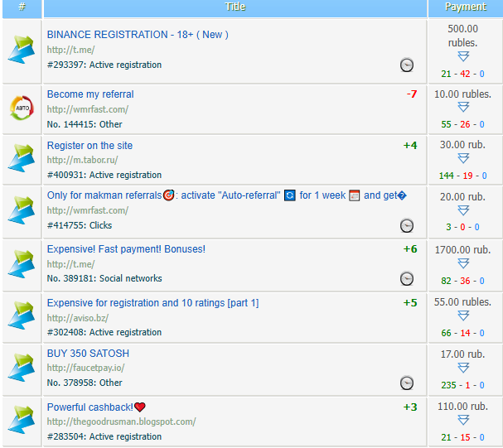The width and height of the screenshot is (503, 448).
Task: Click http://wmrfast.com/ under Become my referral
Action: coord(88,109)
